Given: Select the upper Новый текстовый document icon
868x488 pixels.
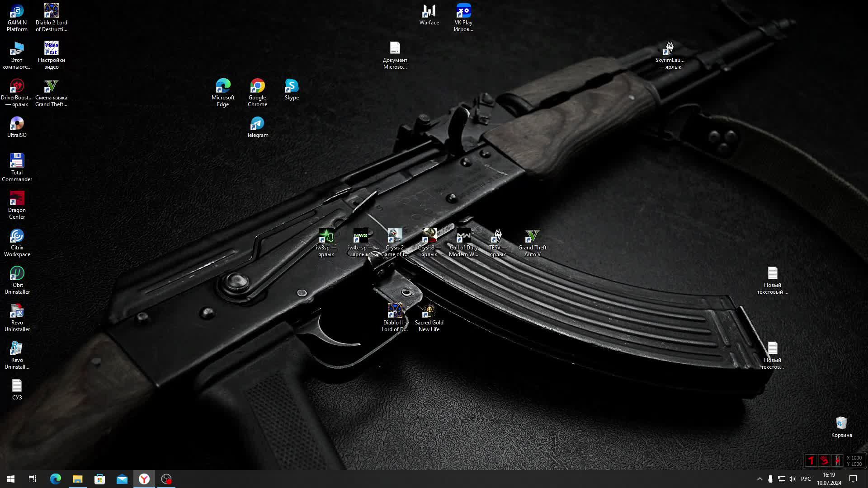Looking at the screenshot, I should pyautogui.click(x=773, y=281).
